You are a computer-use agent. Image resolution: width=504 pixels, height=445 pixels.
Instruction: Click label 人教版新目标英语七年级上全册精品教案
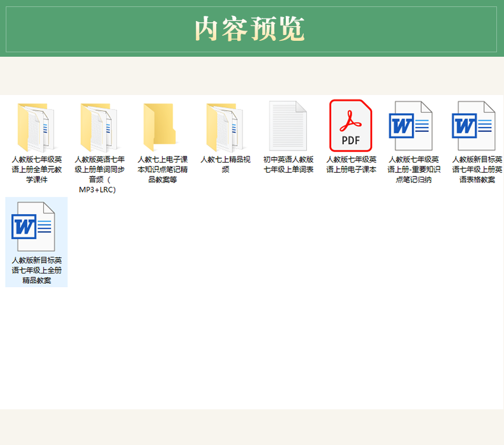36,270
